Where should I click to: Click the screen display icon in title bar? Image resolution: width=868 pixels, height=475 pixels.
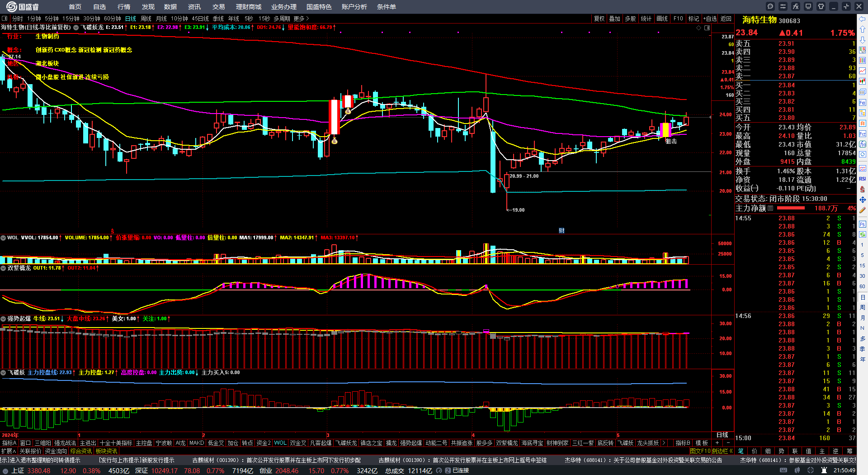click(808, 6)
